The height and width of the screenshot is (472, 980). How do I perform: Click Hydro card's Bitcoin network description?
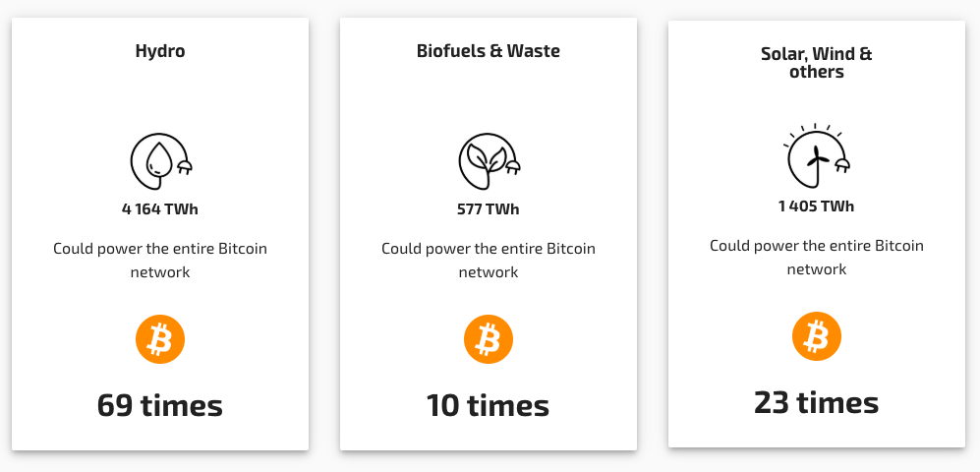coord(160,260)
